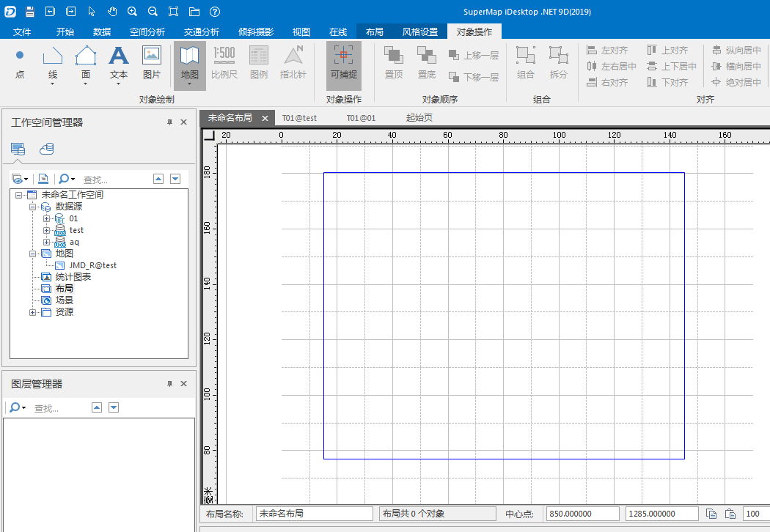Align objects with 下对齐
The width and height of the screenshot is (770, 532).
pos(667,82)
